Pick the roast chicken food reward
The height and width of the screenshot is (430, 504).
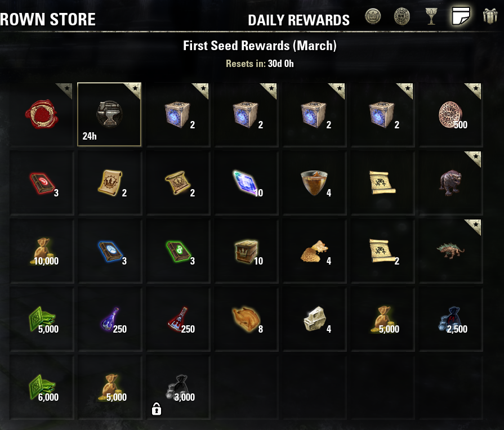pyautogui.click(x=246, y=319)
